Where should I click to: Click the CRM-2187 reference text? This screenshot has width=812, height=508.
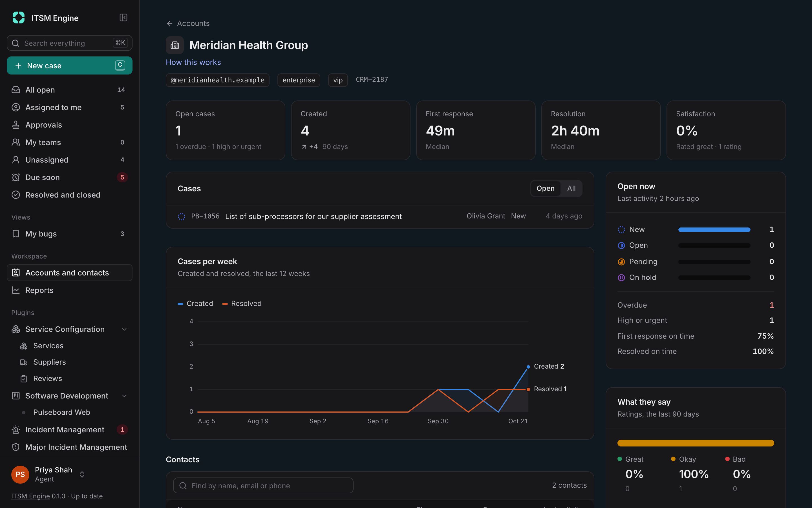coord(372,80)
